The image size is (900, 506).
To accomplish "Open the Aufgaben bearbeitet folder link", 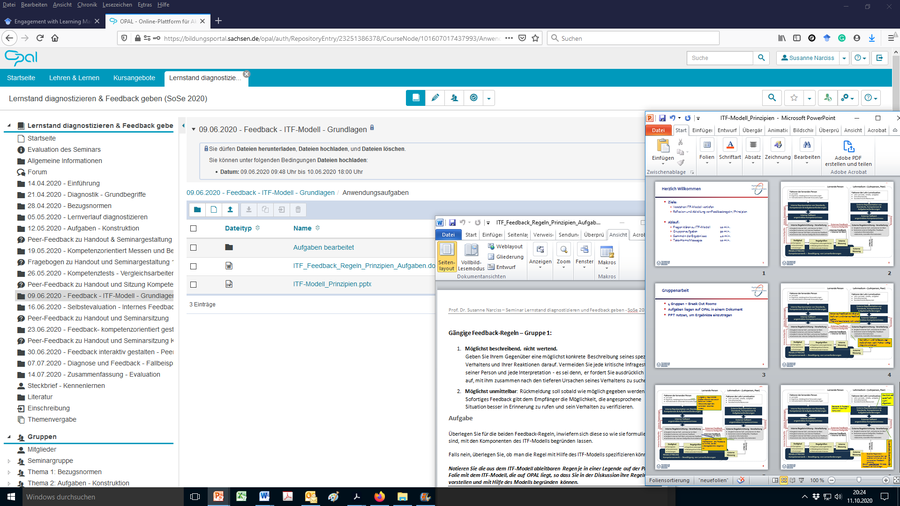I will 324,248.
